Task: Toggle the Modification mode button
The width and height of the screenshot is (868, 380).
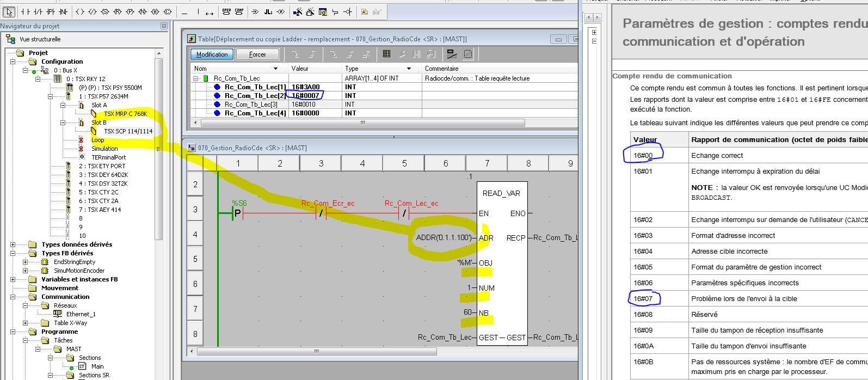Action: pyautogui.click(x=212, y=54)
